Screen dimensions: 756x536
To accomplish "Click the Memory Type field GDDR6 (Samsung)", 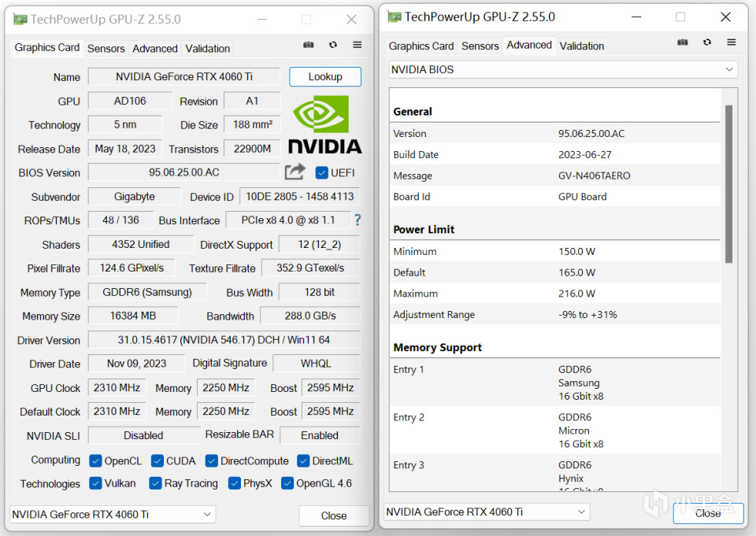I will point(147,293).
